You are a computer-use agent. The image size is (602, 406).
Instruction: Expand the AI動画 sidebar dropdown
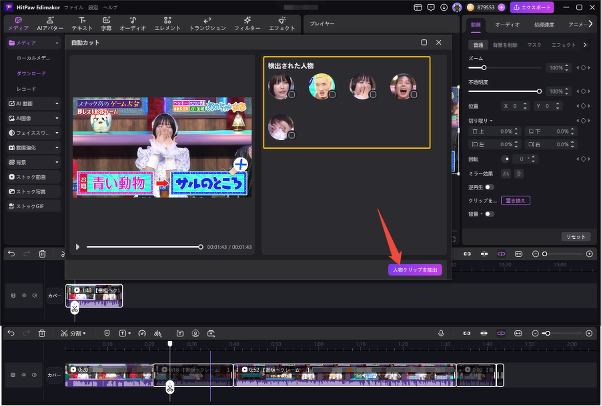point(57,103)
